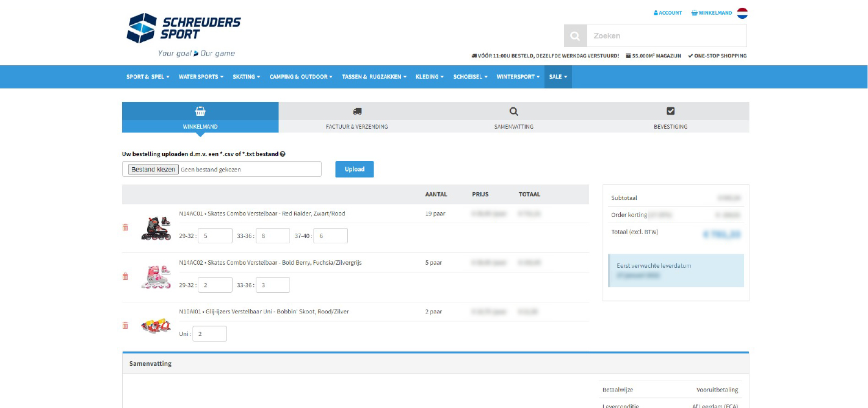This screenshot has height=408, width=868.
Task: Go to the Samenvatting checkout tab
Action: pyautogui.click(x=514, y=117)
